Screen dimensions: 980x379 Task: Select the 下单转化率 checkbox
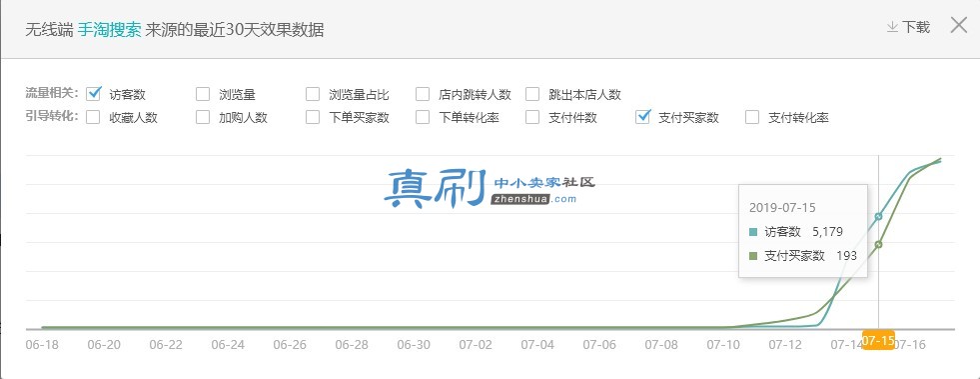click(x=423, y=117)
